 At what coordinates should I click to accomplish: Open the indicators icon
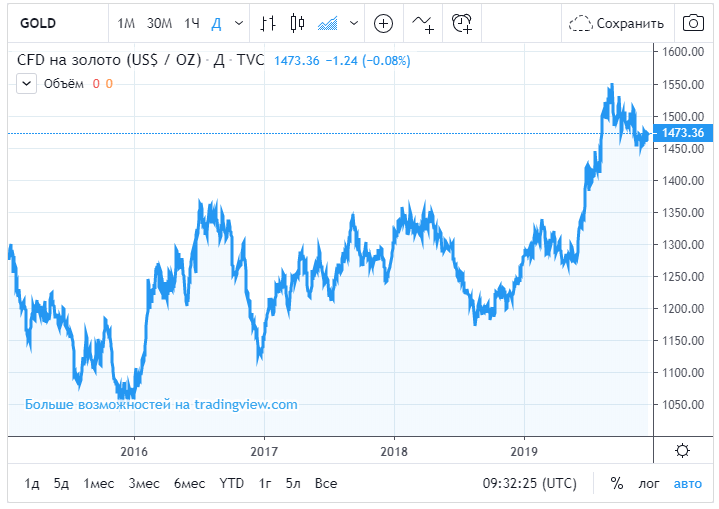[423, 23]
